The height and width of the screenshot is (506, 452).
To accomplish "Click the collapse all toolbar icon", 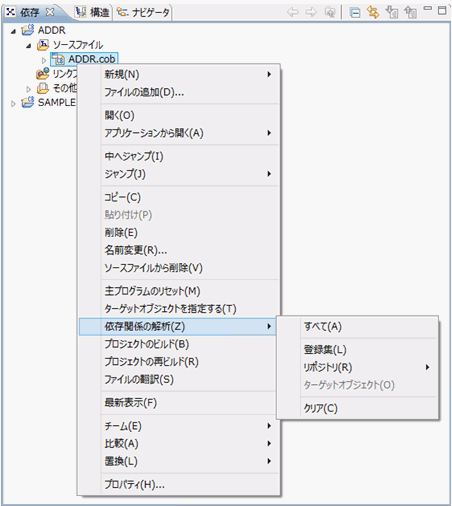I will 355,13.
